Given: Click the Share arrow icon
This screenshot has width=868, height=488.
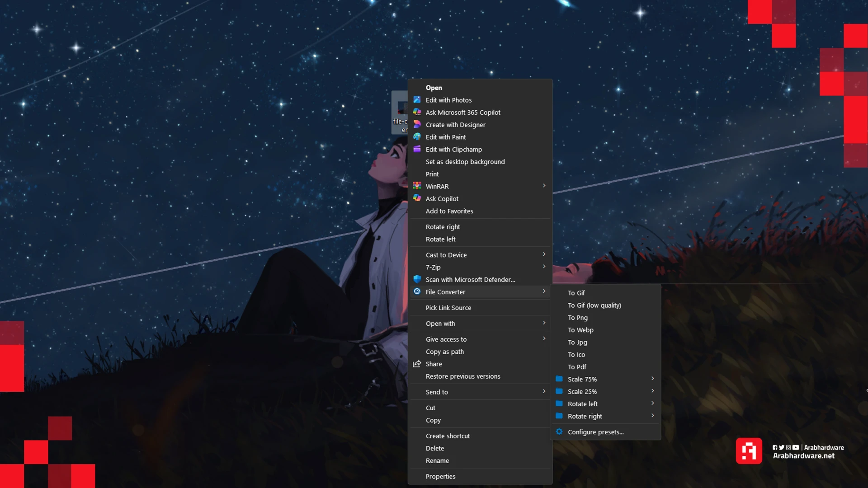Looking at the screenshot, I should (417, 364).
